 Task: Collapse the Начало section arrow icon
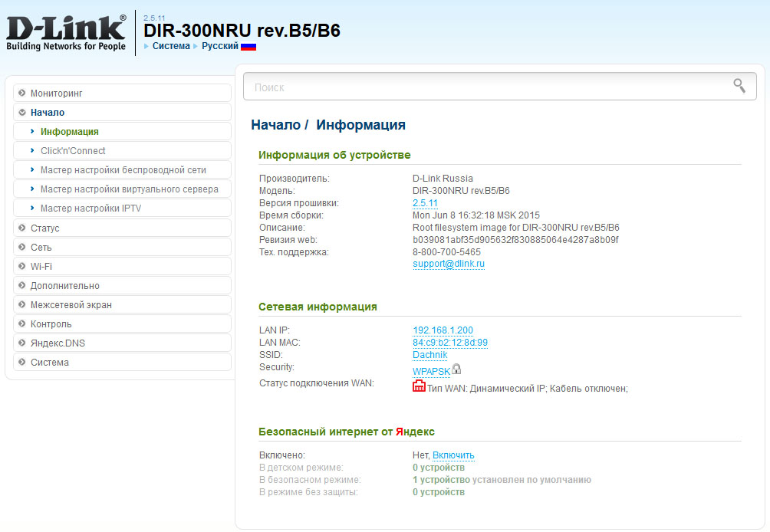pyautogui.click(x=21, y=112)
